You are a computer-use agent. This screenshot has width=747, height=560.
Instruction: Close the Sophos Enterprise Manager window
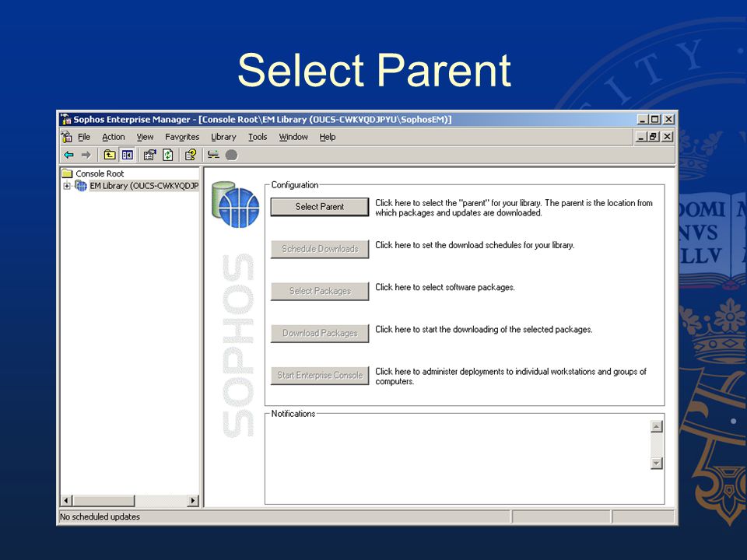coord(669,119)
